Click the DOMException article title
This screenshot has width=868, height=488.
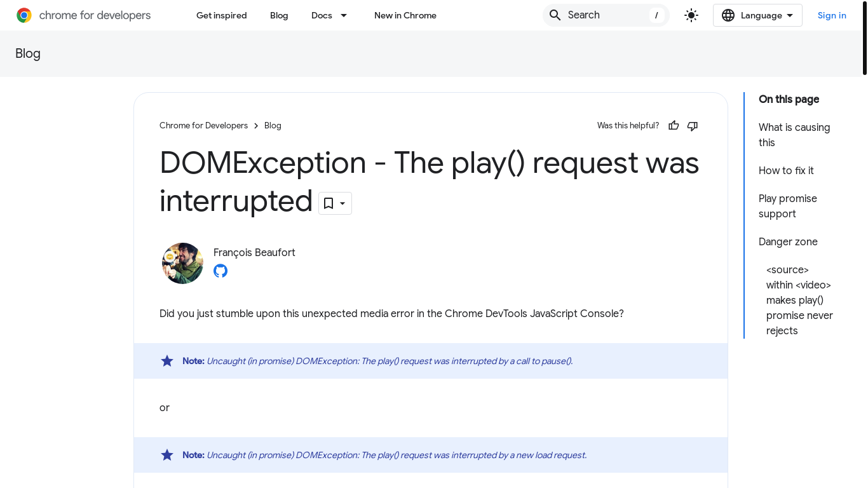429,182
